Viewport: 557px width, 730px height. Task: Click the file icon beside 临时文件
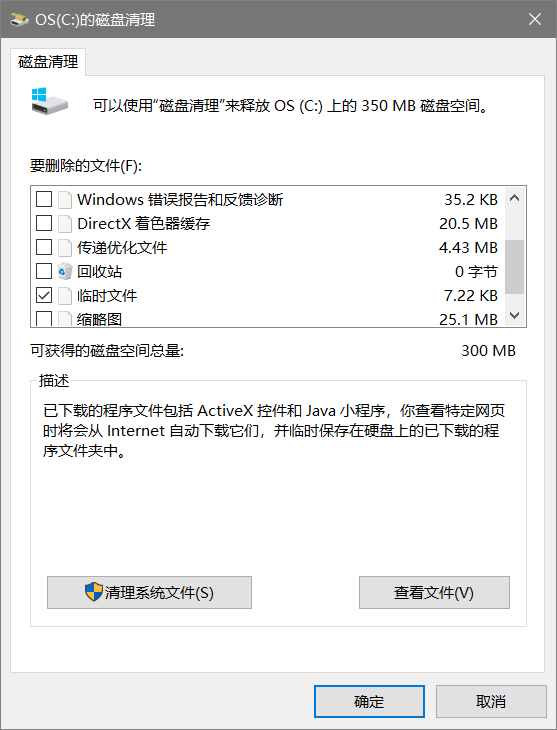65,295
